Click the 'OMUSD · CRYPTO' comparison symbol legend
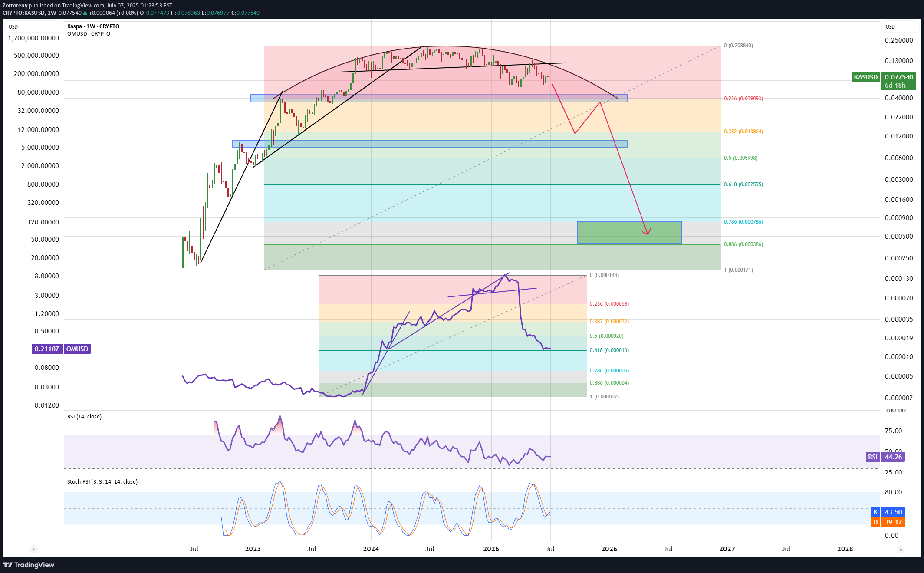 click(x=89, y=34)
